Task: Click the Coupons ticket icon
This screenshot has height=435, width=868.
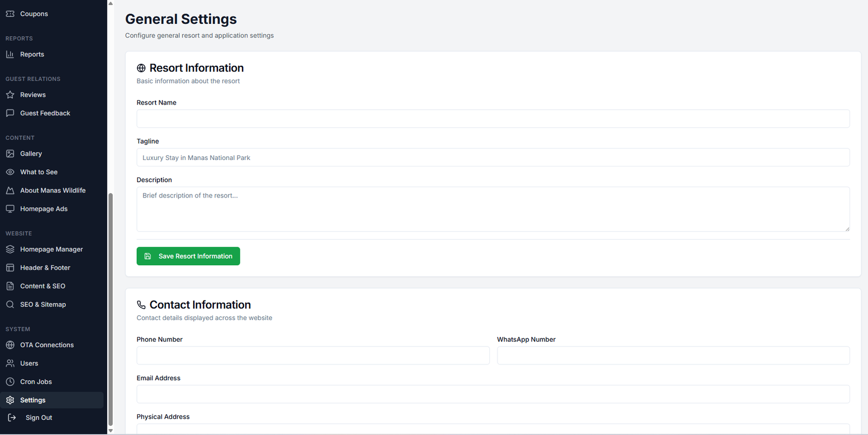Action: [10, 14]
